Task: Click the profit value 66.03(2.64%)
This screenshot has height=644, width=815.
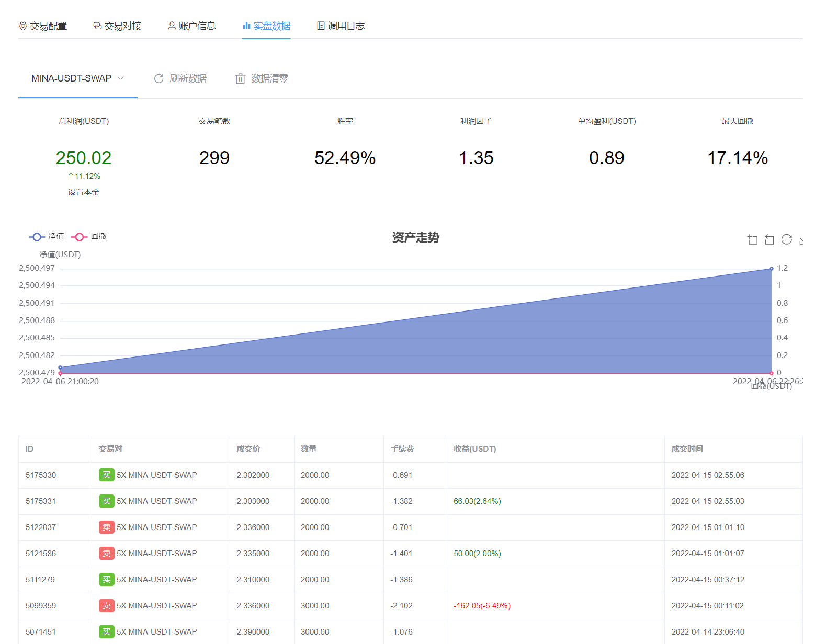Action: tap(477, 501)
